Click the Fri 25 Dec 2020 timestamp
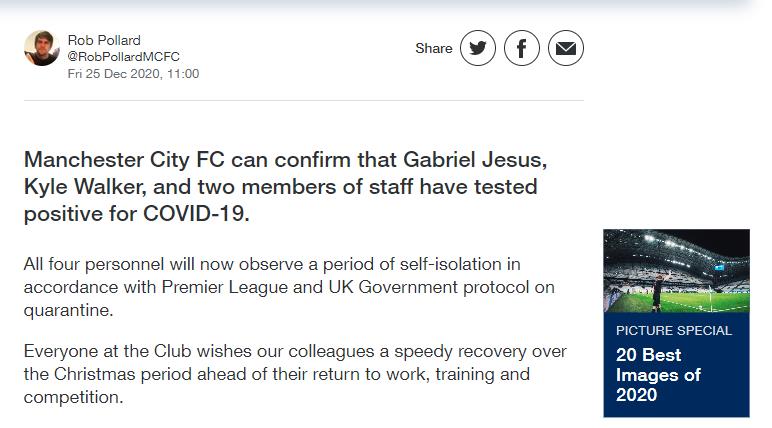Screen dimensions: 772x428 point(133,74)
